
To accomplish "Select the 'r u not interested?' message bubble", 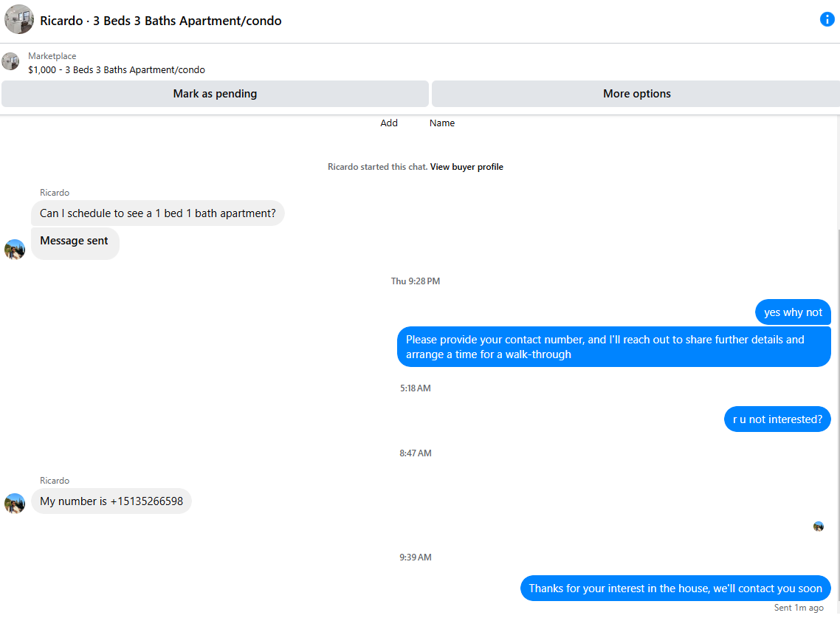I will pyautogui.click(x=777, y=419).
